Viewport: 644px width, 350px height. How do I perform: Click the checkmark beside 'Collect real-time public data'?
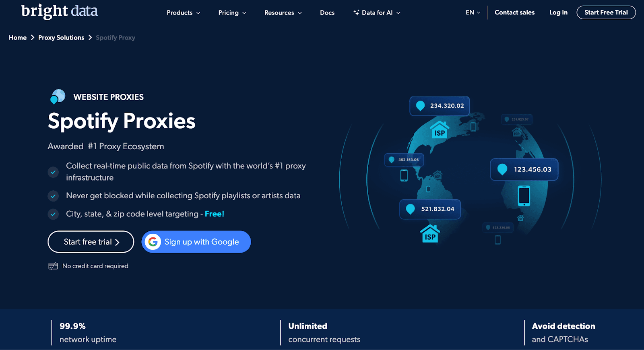(53, 172)
